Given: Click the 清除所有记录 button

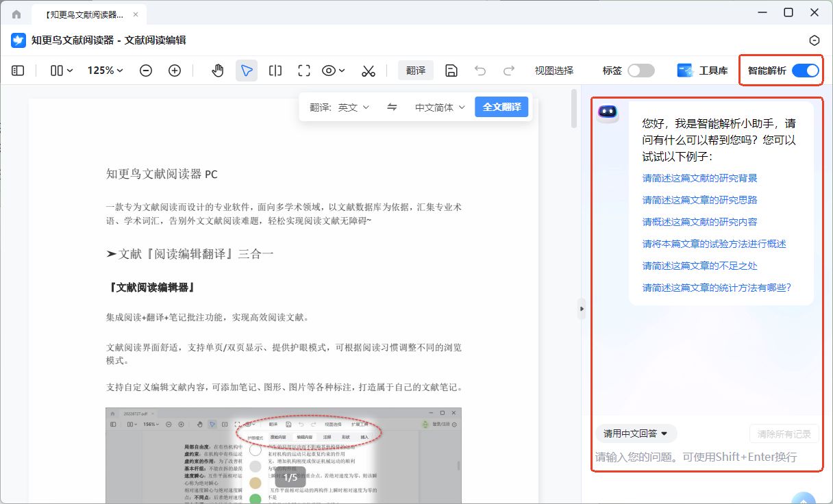Looking at the screenshot, I should point(784,433).
